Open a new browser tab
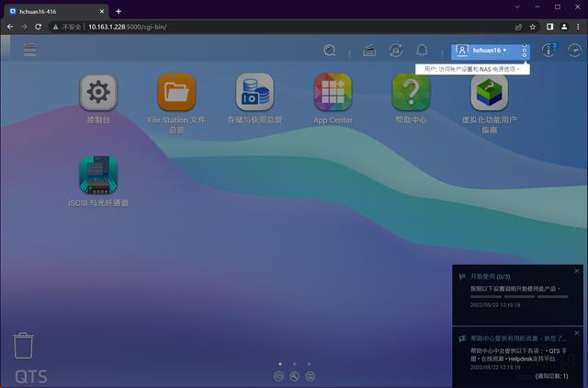 click(x=119, y=12)
